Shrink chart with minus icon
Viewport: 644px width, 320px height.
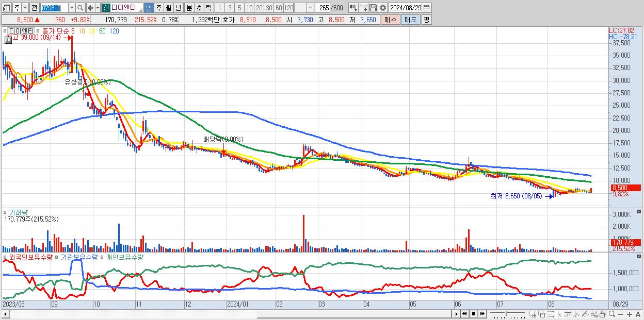pos(620,314)
